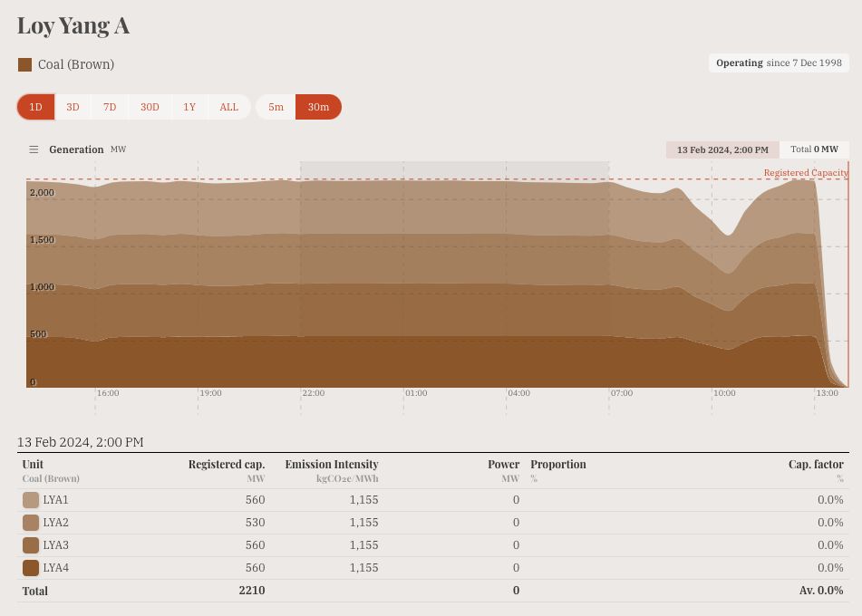Switch to the 7D time range
Screen dimensions: 862x616
pos(110,107)
